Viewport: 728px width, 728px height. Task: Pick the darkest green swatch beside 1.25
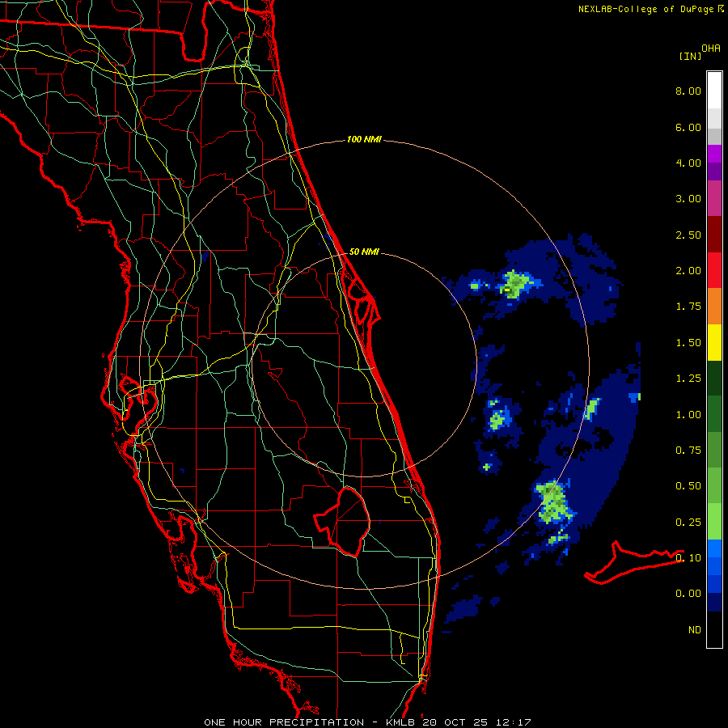(714, 379)
